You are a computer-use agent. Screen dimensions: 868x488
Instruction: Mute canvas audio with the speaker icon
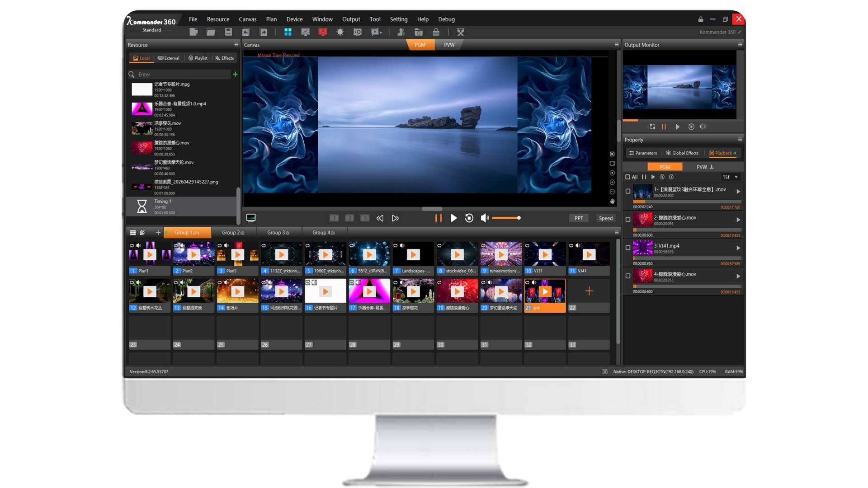pos(485,218)
